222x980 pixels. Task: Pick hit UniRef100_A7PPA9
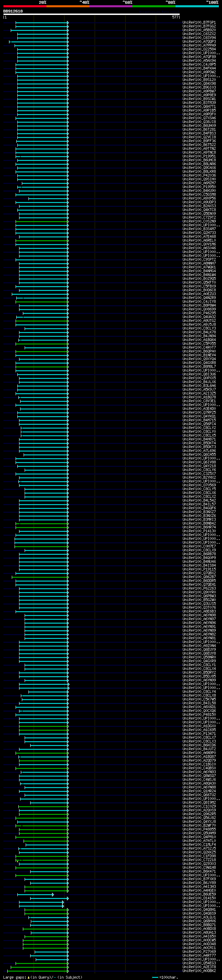point(199,45)
